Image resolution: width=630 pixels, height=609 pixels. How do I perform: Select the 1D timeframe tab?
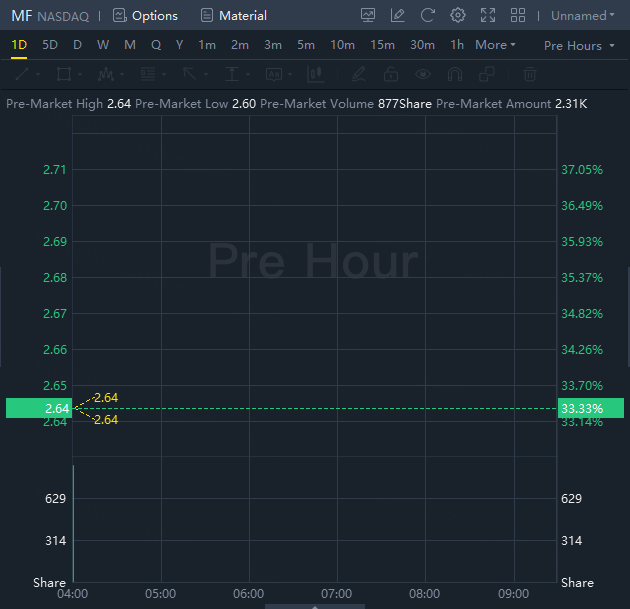pyautogui.click(x=19, y=45)
